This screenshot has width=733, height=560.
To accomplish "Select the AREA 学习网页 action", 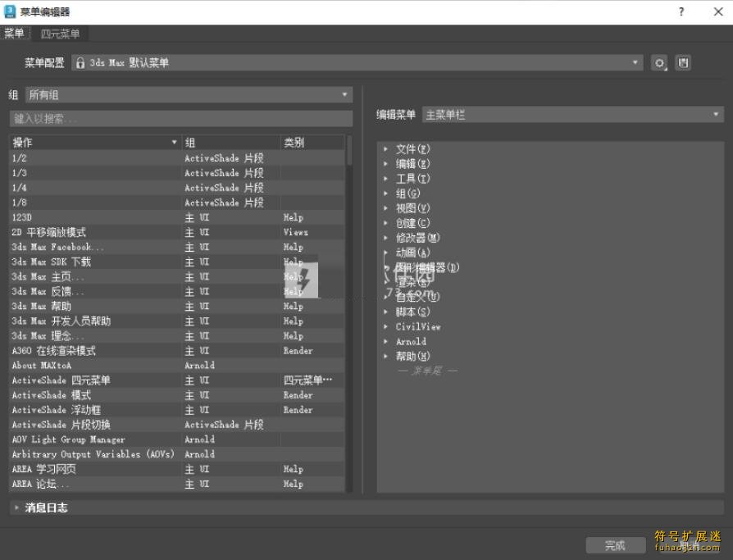I will 177,469.
